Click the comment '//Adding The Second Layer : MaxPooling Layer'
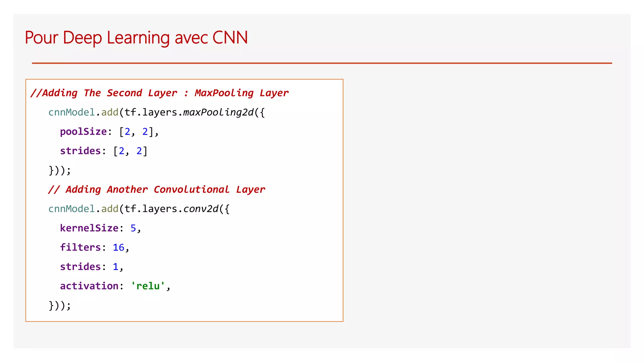This screenshot has height=362, width=644. 159,93
